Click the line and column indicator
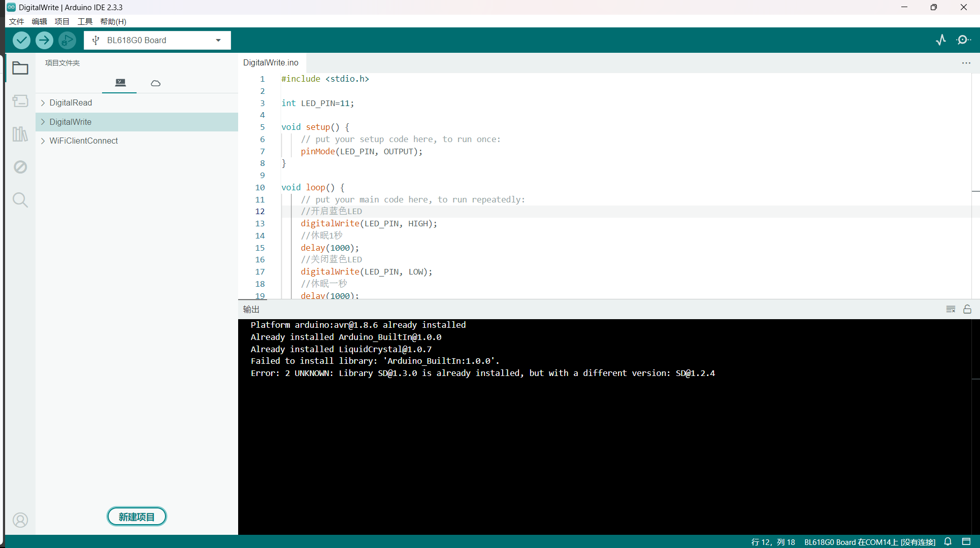This screenshot has width=980, height=548. [773, 542]
